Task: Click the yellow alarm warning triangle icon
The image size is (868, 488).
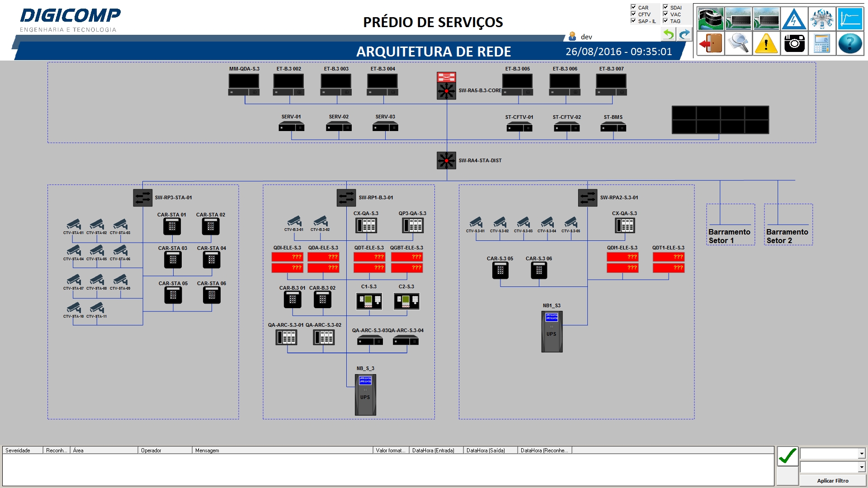Action: 766,43
